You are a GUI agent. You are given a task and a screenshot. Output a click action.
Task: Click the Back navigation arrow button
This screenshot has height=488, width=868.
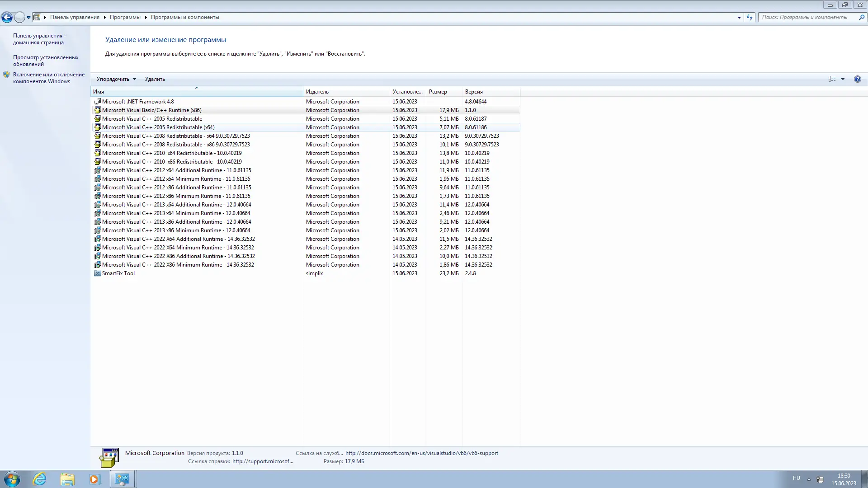coord(7,17)
